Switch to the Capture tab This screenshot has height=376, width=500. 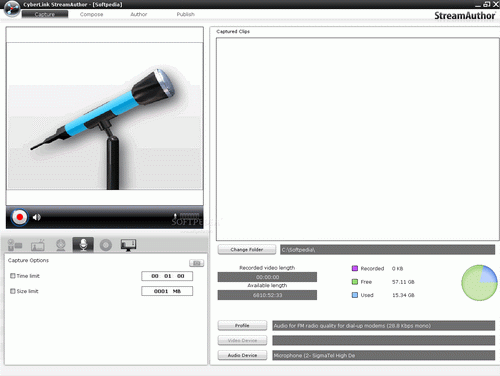[45, 14]
